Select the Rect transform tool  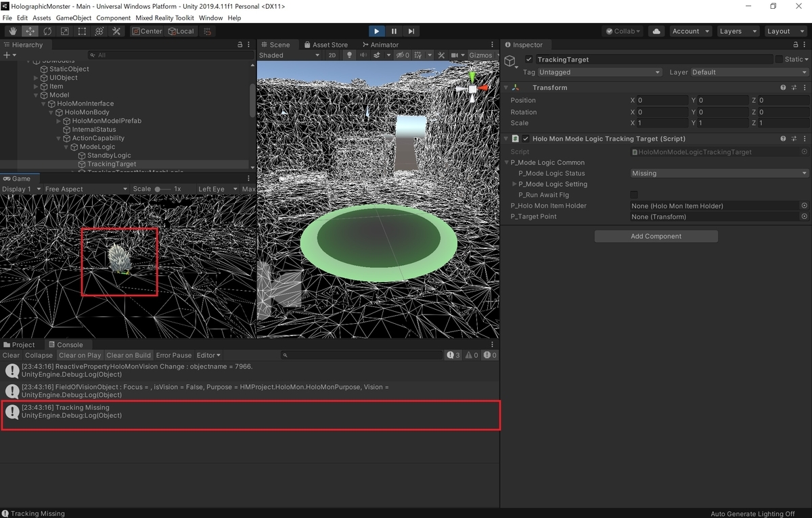pos(82,31)
